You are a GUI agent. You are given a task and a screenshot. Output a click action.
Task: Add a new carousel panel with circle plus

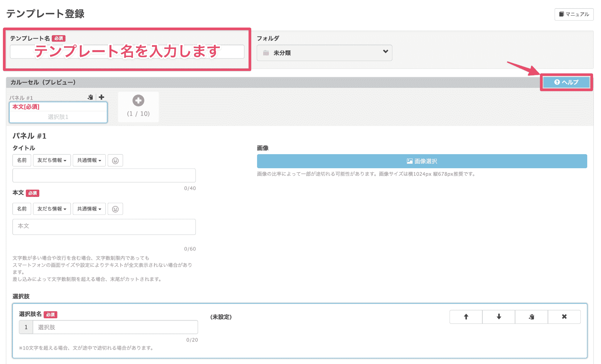pyautogui.click(x=138, y=101)
